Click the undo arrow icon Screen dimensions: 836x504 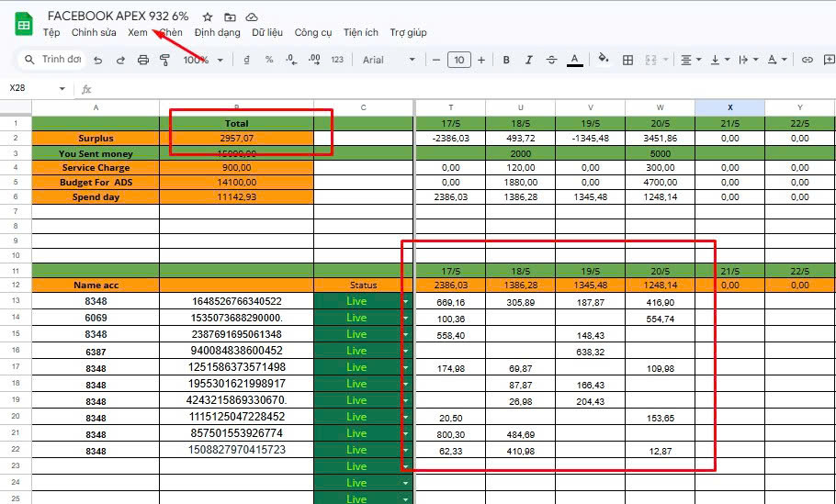pyautogui.click(x=97, y=60)
